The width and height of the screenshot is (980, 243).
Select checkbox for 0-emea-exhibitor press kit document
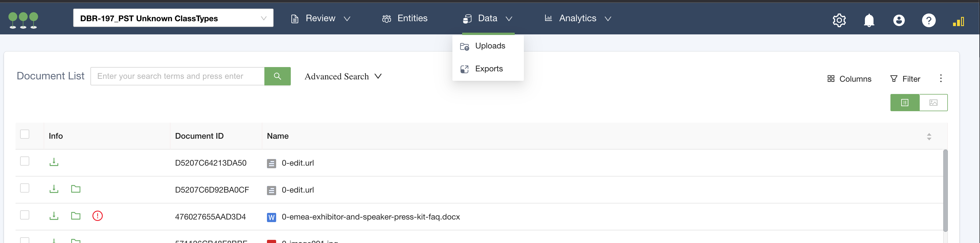tap(25, 215)
